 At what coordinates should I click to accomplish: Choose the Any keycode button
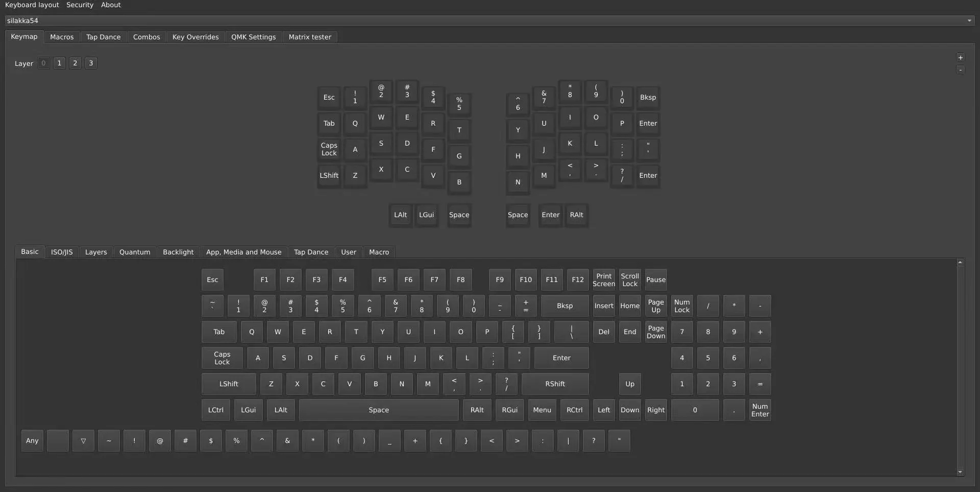point(32,440)
